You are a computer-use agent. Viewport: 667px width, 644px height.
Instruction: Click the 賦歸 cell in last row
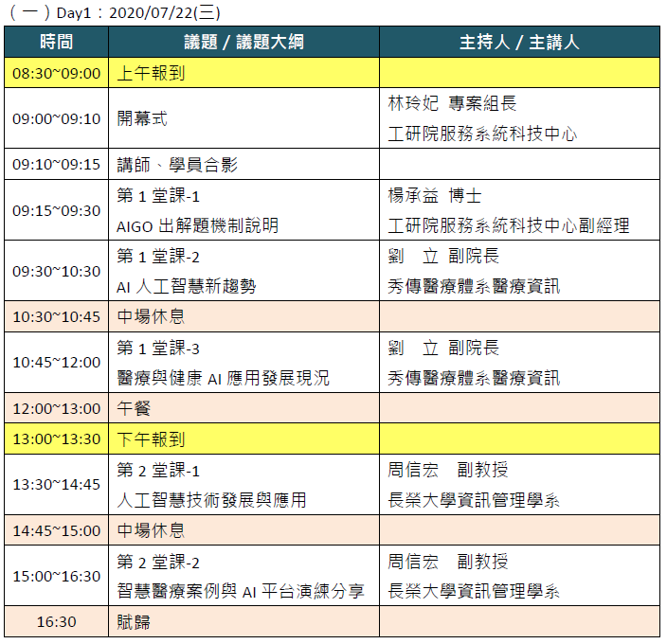135,622
